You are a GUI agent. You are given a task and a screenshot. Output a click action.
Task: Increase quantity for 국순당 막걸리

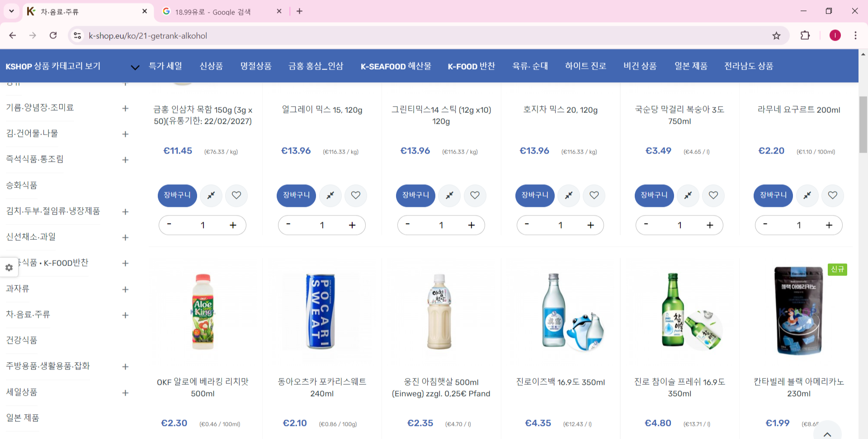710,225
